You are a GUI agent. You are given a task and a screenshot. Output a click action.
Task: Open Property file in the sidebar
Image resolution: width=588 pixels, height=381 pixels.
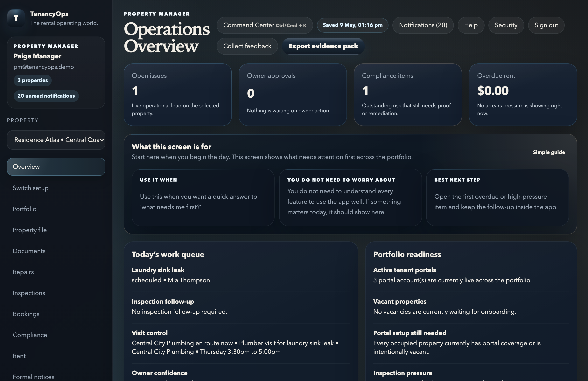pyautogui.click(x=56, y=230)
